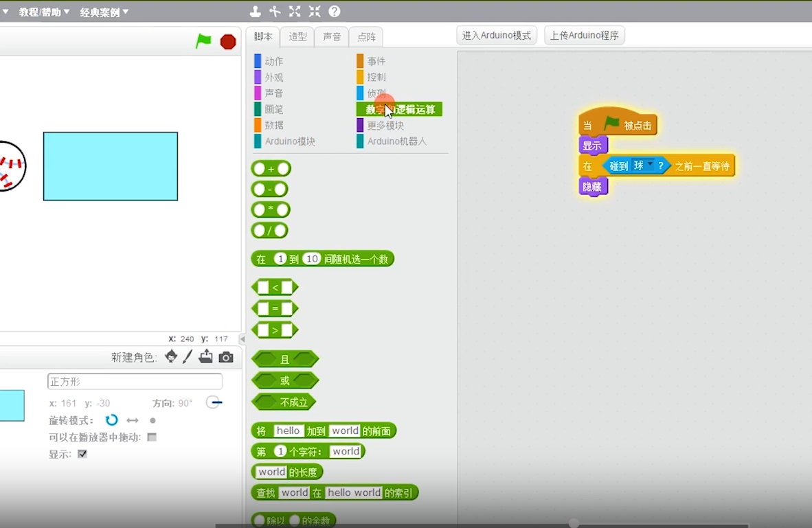
Task: Click 进入Arduino模式 button
Action: (497, 35)
